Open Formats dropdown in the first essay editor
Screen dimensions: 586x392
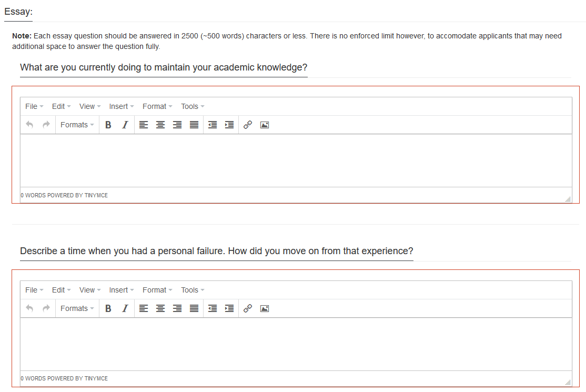77,125
